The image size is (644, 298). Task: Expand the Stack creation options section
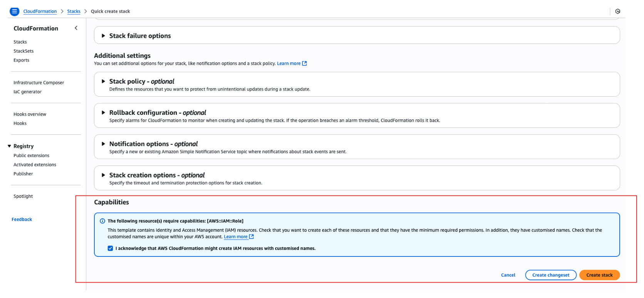click(x=103, y=175)
